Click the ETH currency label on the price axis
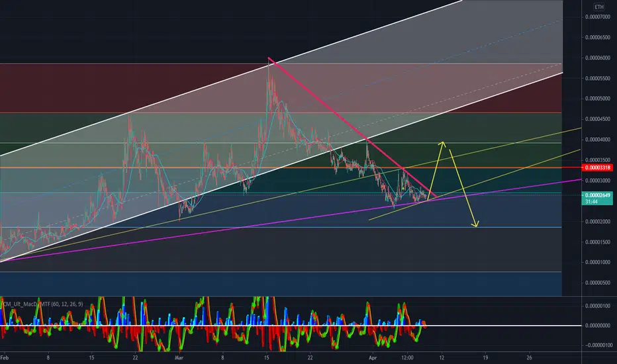The width and height of the screenshot is (617, 364). [599, 7]
